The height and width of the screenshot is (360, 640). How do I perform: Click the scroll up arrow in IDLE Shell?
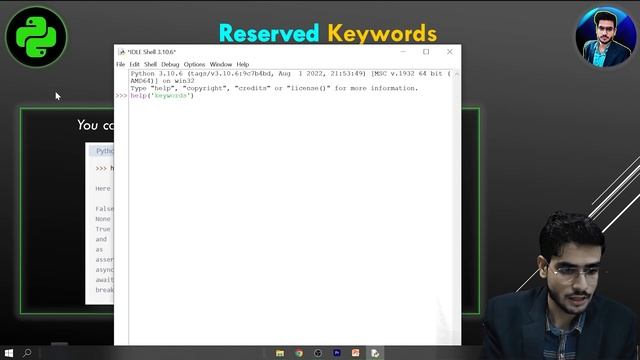pos(457,74)
